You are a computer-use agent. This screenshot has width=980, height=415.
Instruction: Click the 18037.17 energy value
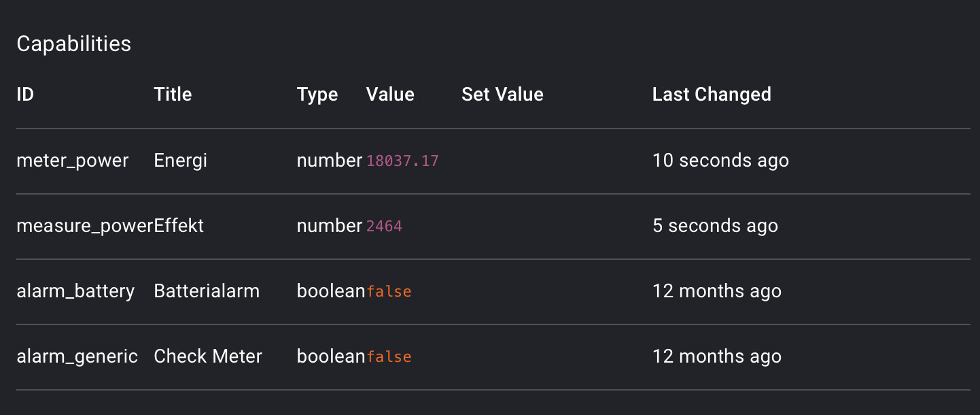coord(402,161)
